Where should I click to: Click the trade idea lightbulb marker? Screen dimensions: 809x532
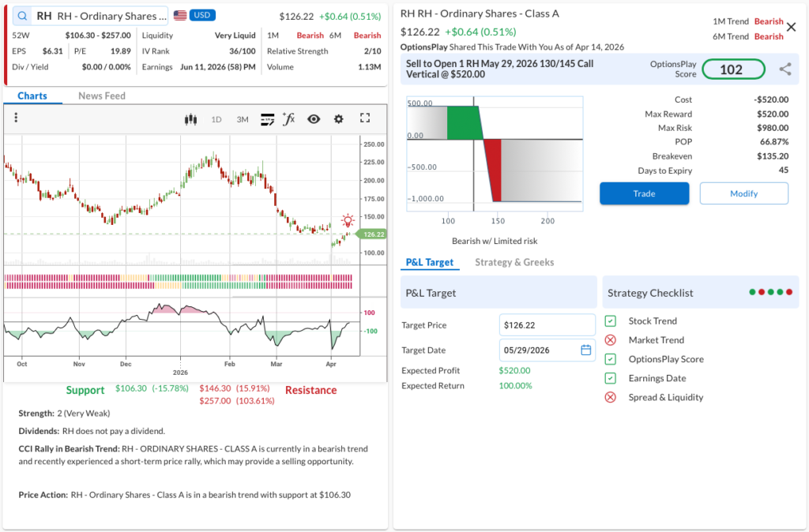click(x=348, y=221)
